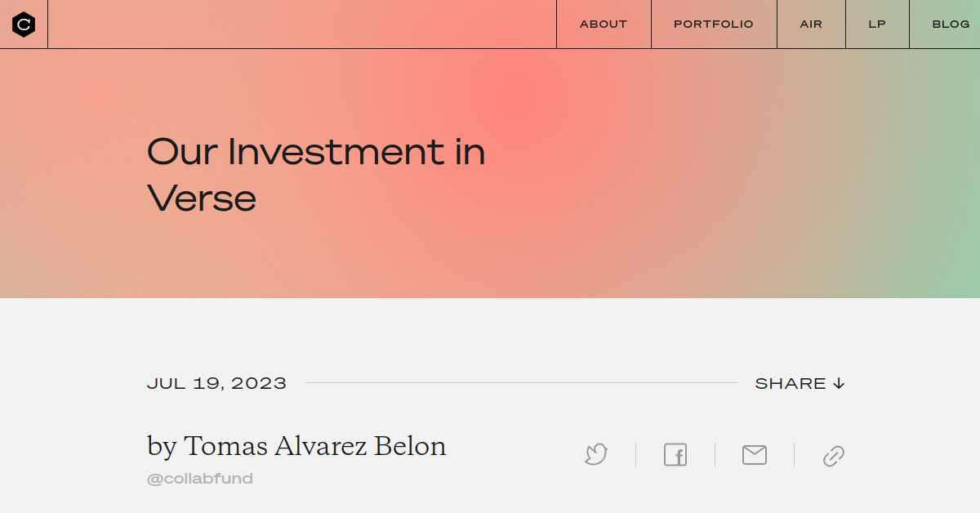The height and width of the screenshot is (513, 980).
Task: Switch to the AIR tab
Action: [810, 24]
